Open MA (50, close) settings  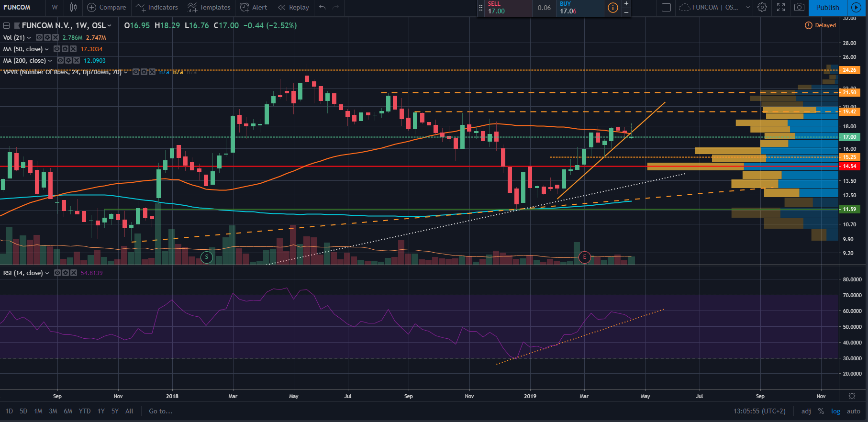click(65, 49)
